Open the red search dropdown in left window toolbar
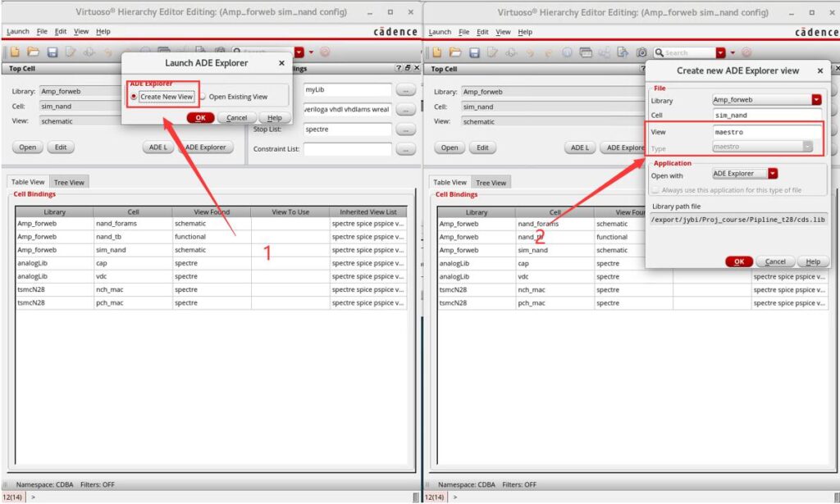Screen dimensions: 840x504 (x=299, y=52)
